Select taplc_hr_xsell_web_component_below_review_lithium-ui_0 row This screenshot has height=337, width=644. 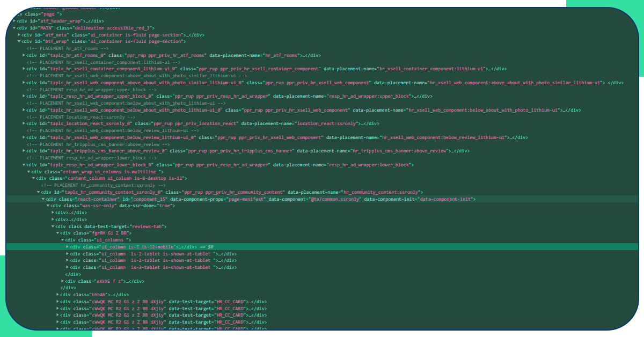277,137
